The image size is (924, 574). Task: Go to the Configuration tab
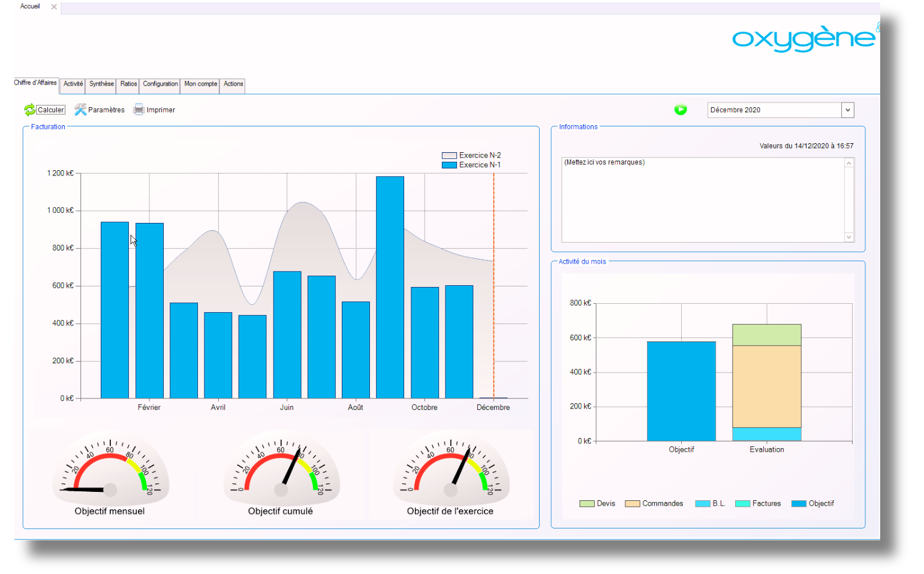click(160, 84)
